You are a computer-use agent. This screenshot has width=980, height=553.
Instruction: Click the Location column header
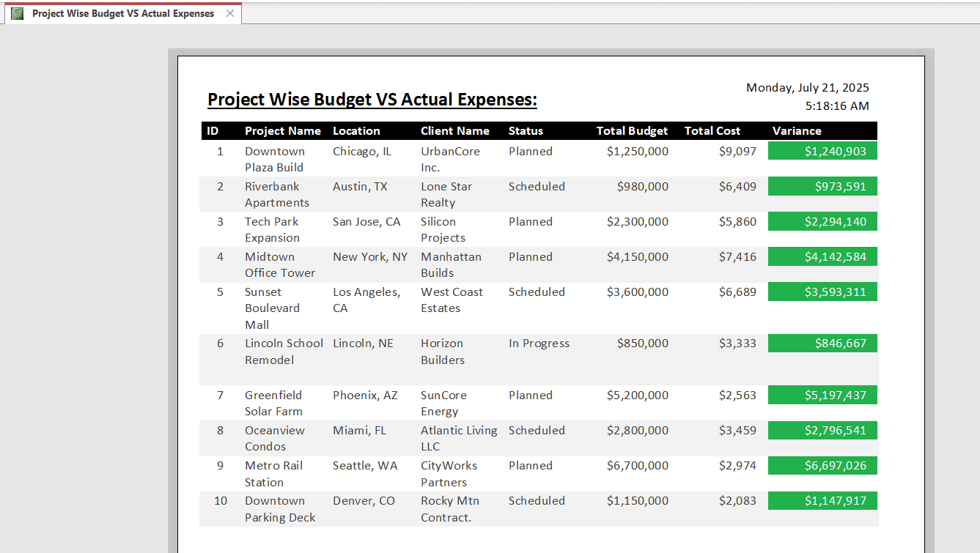[x=356, y=131]
